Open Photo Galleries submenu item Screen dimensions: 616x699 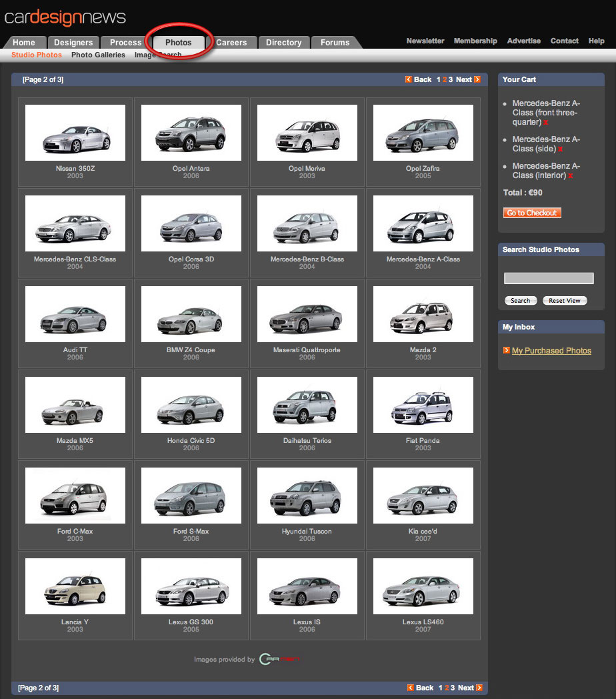pos(98,55)
